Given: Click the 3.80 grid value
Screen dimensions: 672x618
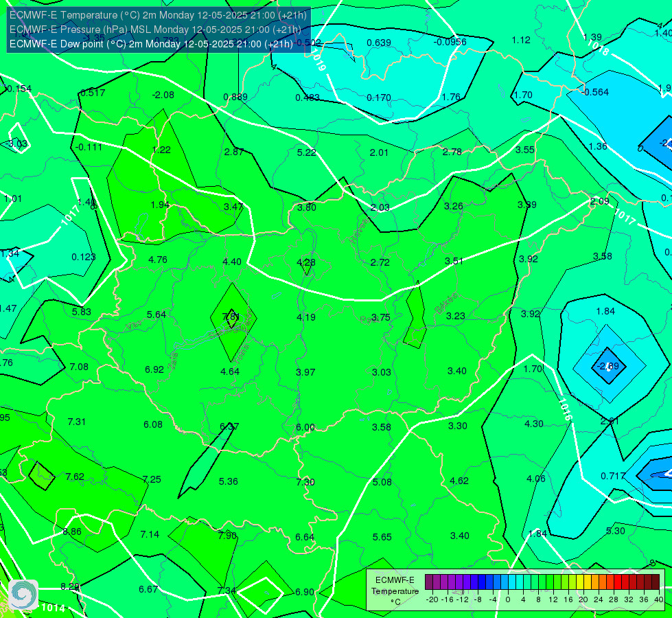Looking at the screenshot, I should point(306,207).
